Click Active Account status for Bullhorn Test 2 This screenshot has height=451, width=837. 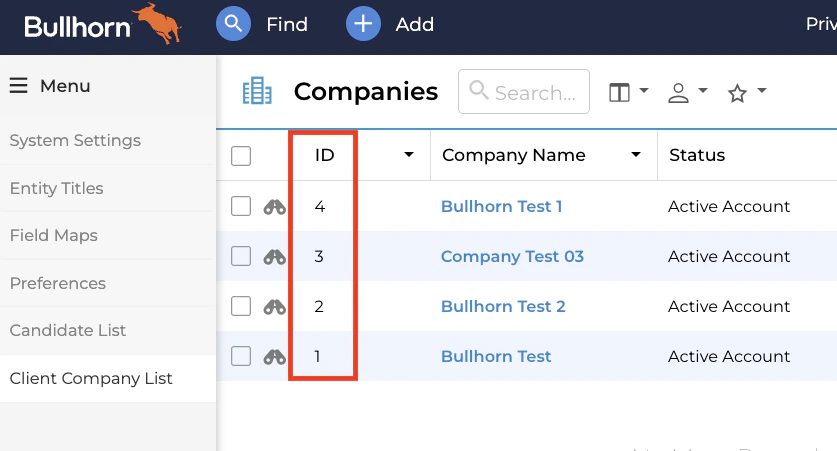(x=729, y=306)
